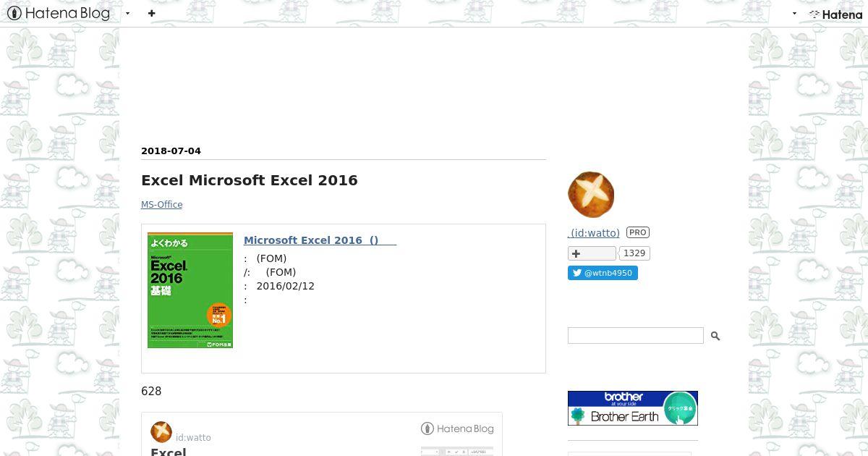Select the MS-Office category tag

[161, 205]
